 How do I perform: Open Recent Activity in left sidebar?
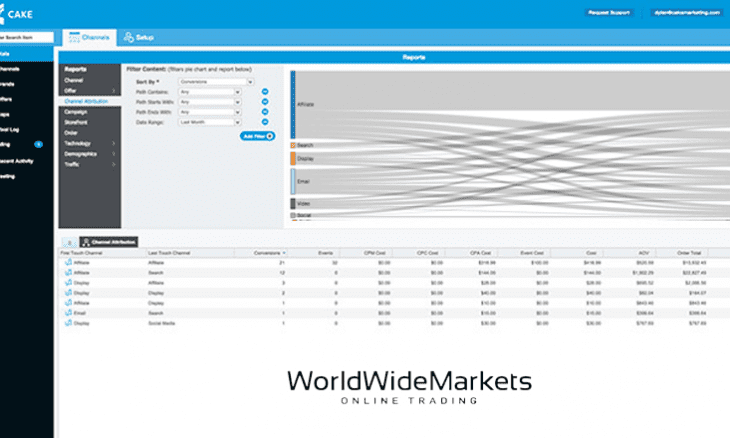click(17, 161)
